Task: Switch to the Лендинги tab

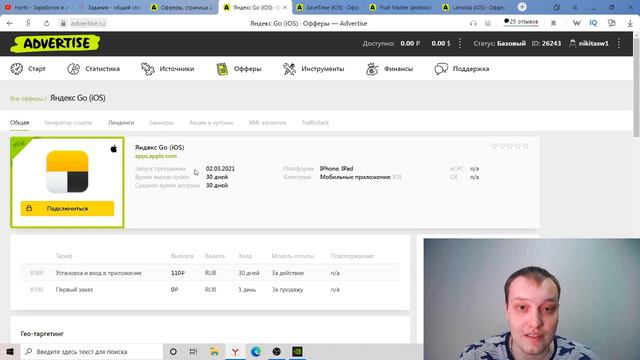Action: tap(121, 122)
